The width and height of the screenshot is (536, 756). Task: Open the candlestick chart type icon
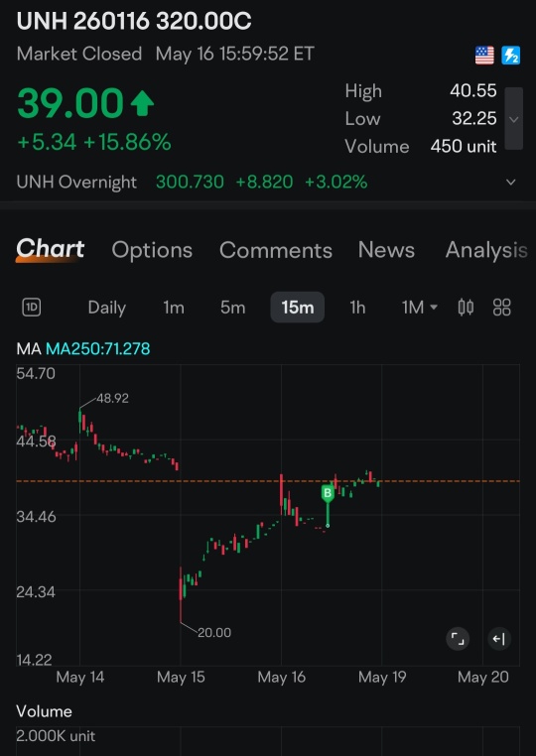[x=466, y=308]
